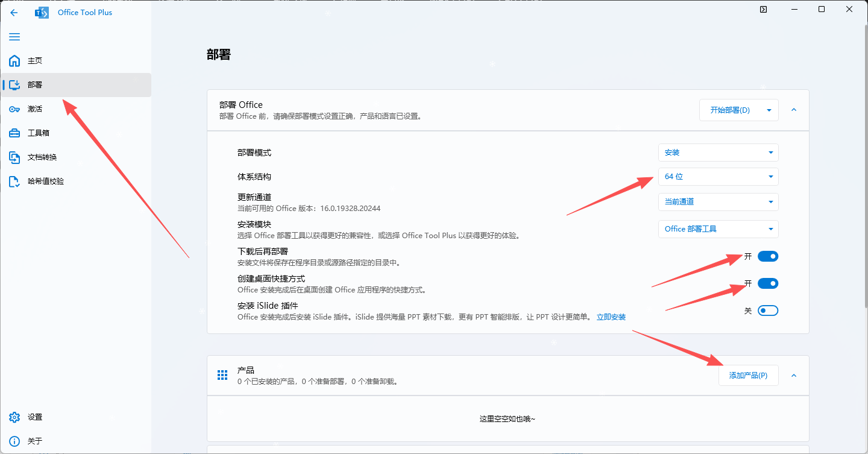Viewport: 868px width, 454px height.
Task: Open 文档转换 (Document Conversion) in sidebar
Action: (14, 157)
